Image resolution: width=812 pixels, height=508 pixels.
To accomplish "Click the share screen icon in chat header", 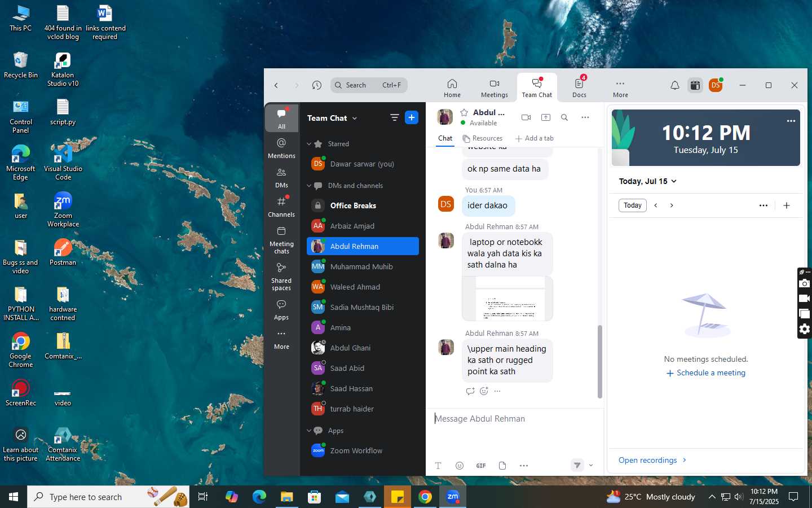I will 545,117.
